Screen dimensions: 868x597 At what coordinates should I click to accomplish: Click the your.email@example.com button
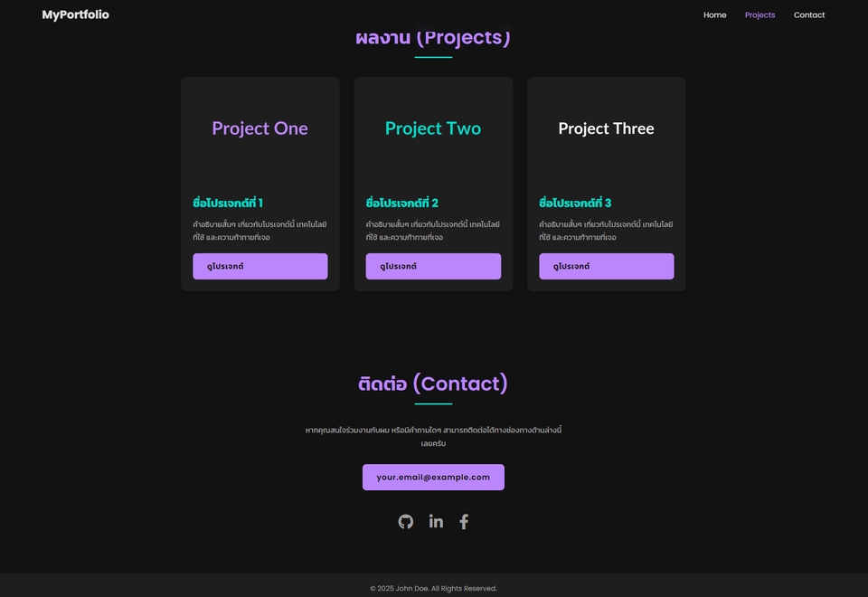pyautogui.click(x=433, y=477)
